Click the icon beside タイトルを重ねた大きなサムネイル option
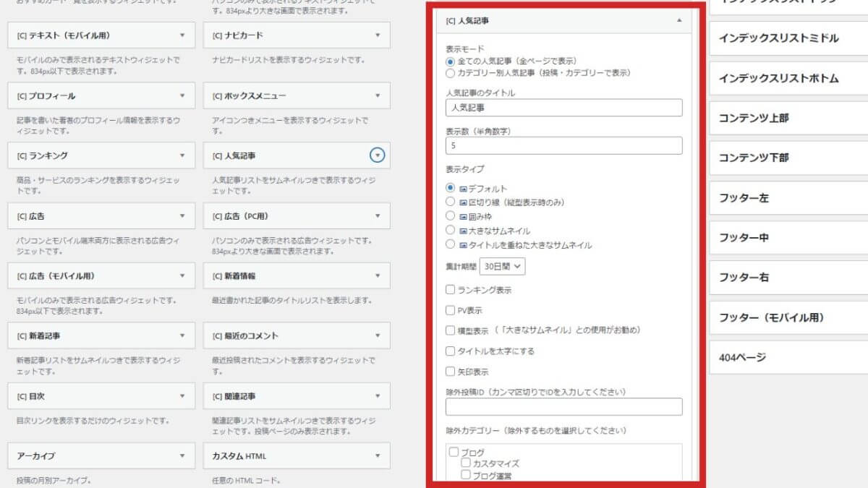The height and width of the screenshot is (488, 868). pos(463,244)
